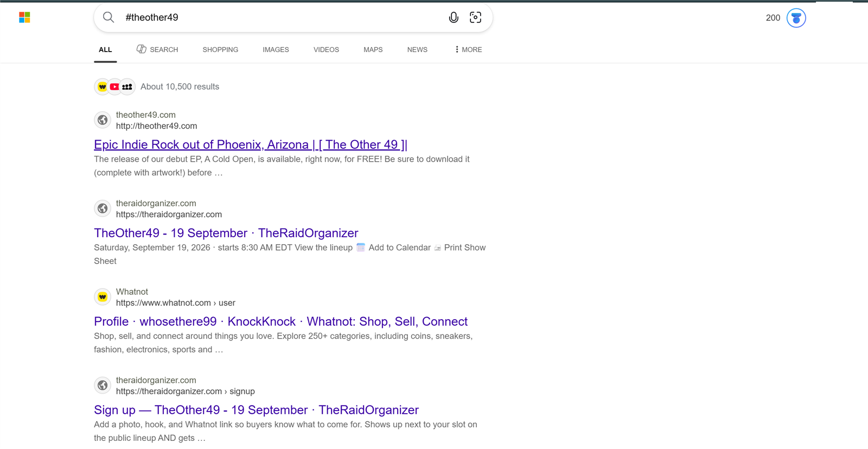This screenshot has height=449, width=868.
Task: Switch to the VIDEOS tab
Action: (x=326, y=49)
